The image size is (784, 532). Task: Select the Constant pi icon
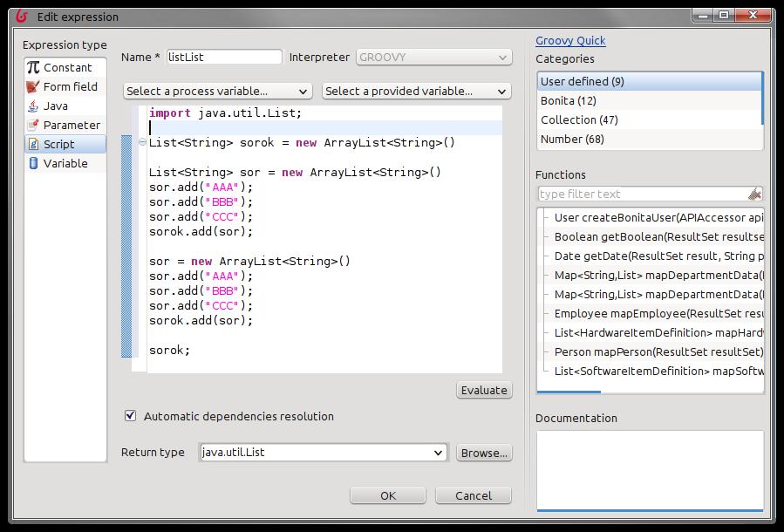tap(33, 67)
